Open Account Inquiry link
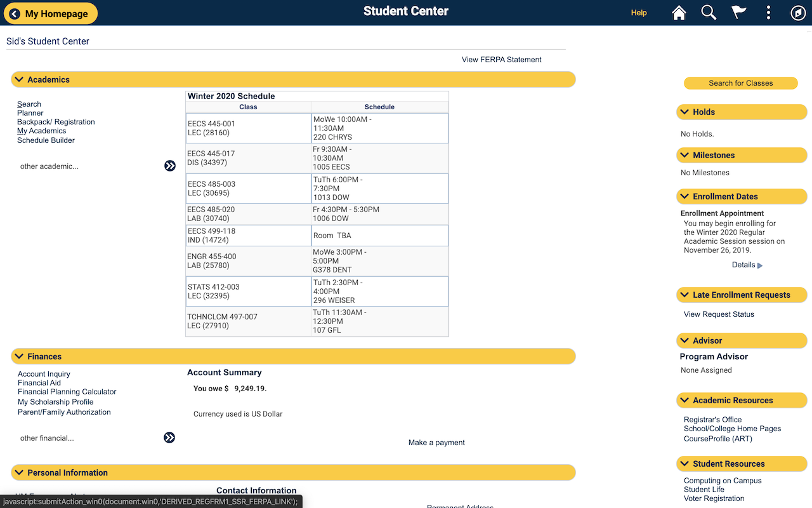The image size is (812, 508). [x=44, y=374]
